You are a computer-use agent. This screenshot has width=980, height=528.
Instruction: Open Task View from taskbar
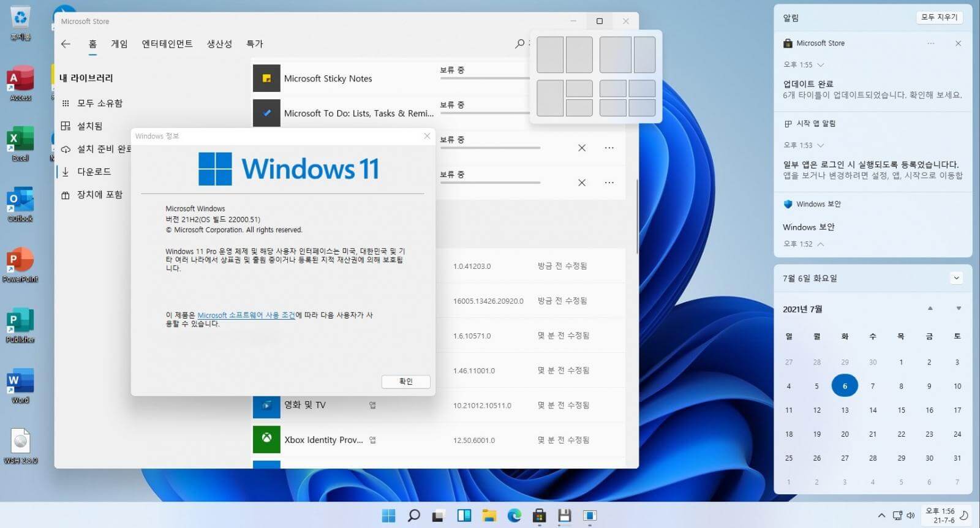coord(438,516)
